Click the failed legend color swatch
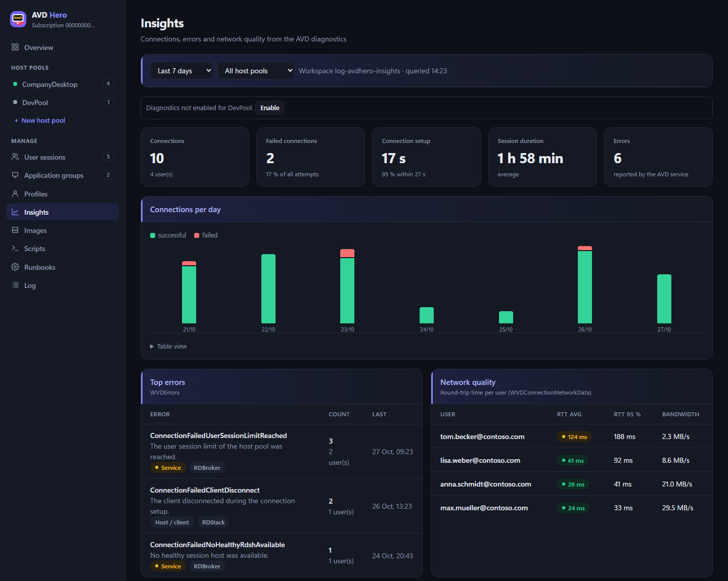This screenshot has height=581, width=728. pos(197,235)
